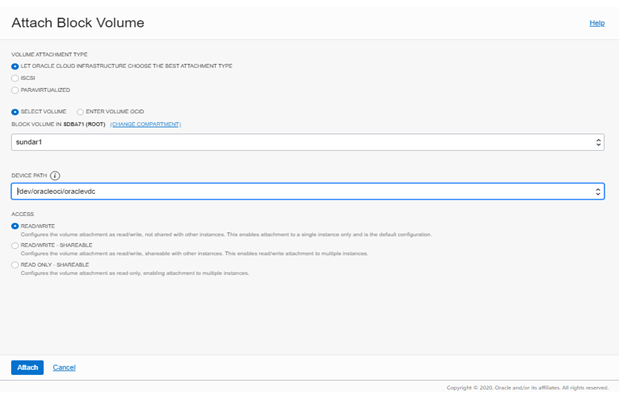
Task: Set access to Read/Write - Shareable
Action: pyautogui.click(x=15, y=246)
